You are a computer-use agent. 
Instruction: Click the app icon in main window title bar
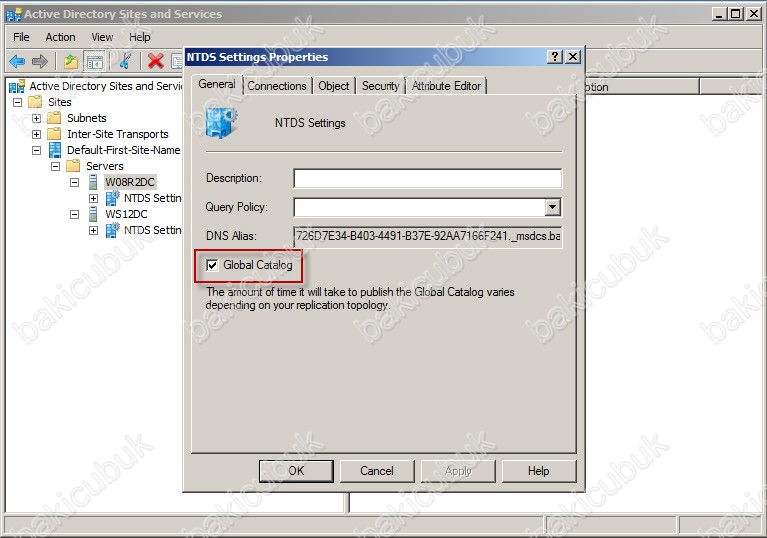click(x=14, y=14)
